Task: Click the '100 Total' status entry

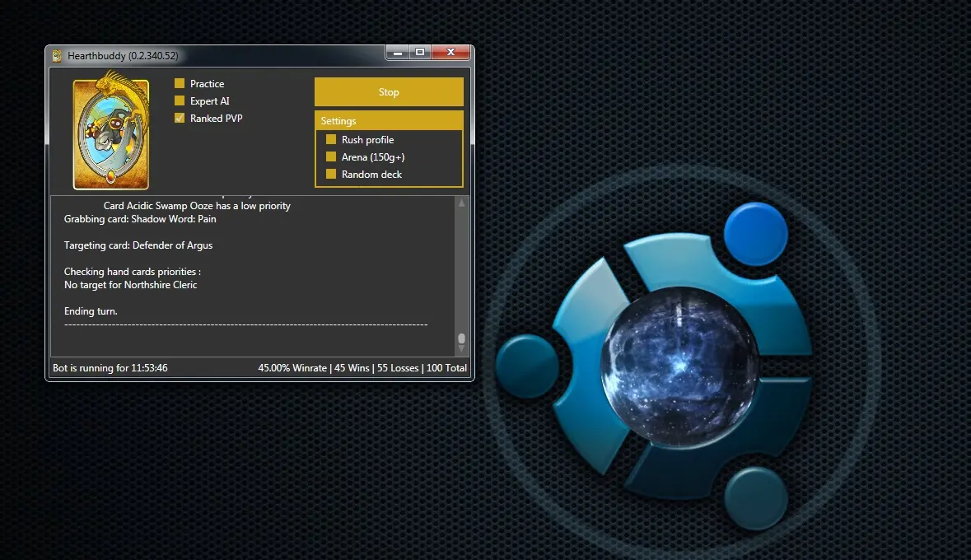Action: (x=446, y=368)
